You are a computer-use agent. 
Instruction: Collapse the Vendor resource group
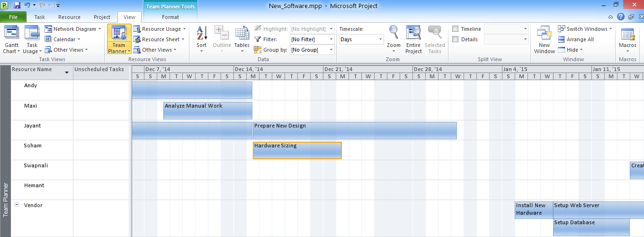17,205
